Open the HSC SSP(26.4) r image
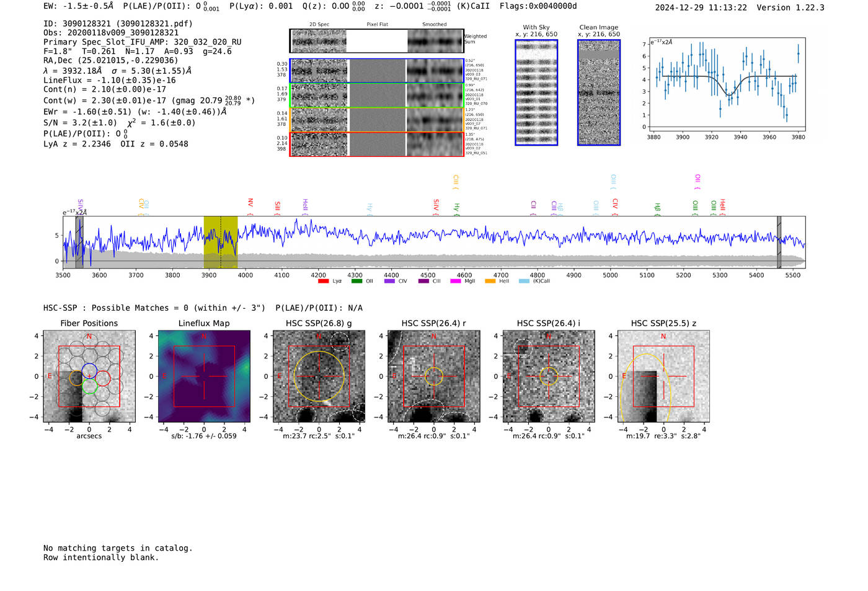Viewport: 868px width, 591px height. tap(434, 376)
